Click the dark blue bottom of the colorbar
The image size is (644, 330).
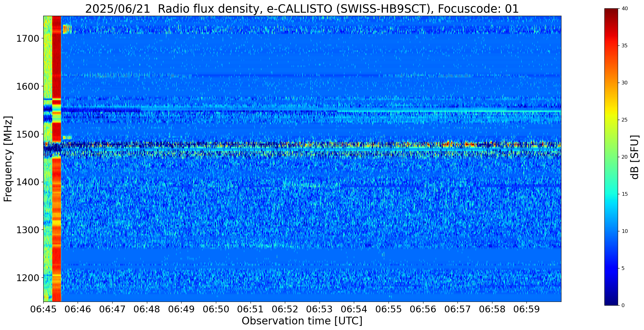click(x=612, y=300)
